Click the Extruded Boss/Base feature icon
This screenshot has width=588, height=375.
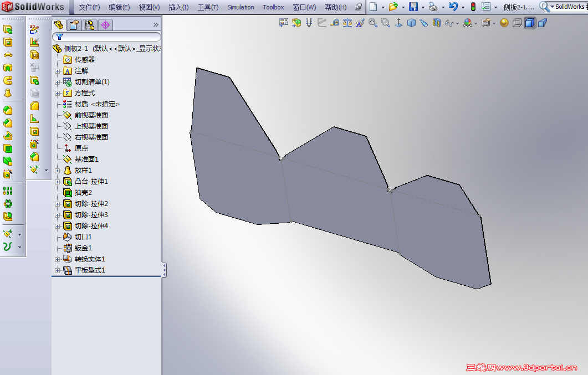point(8,29)
